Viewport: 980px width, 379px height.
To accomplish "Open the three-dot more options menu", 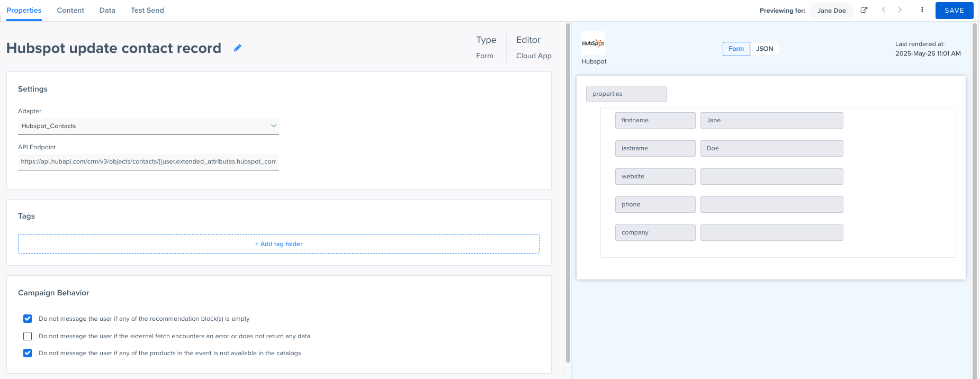I will point(922,10).
